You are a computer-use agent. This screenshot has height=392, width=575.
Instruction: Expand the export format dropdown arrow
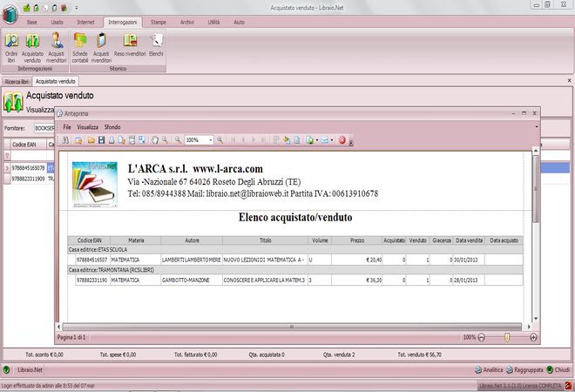(317, 140)
